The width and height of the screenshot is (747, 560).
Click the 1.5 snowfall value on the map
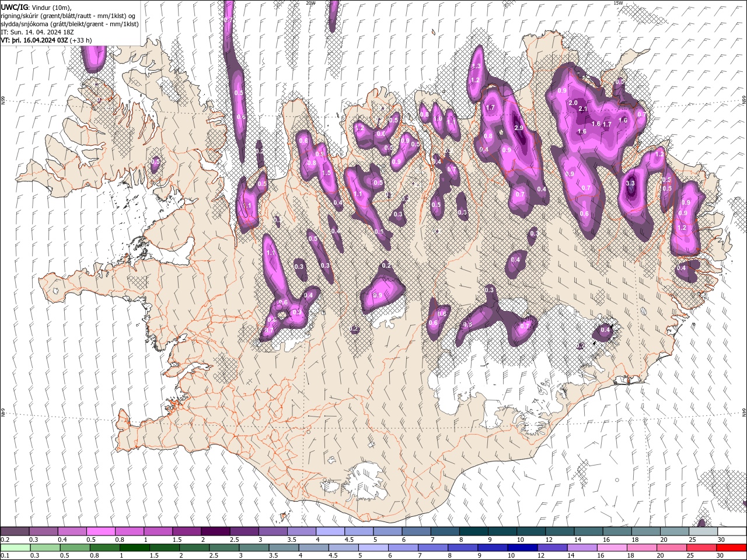point(326,173)
